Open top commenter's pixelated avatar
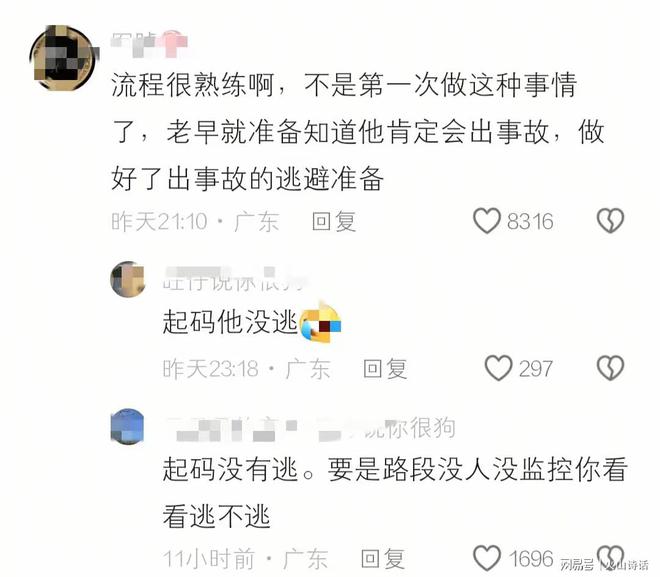660x577 pixels. pyautogui.click(x=62, y=57)
